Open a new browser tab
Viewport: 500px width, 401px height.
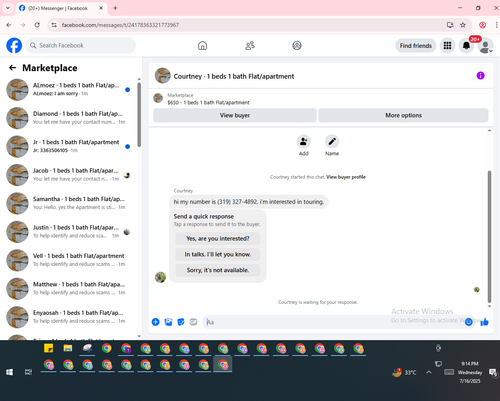coord(115,8)
